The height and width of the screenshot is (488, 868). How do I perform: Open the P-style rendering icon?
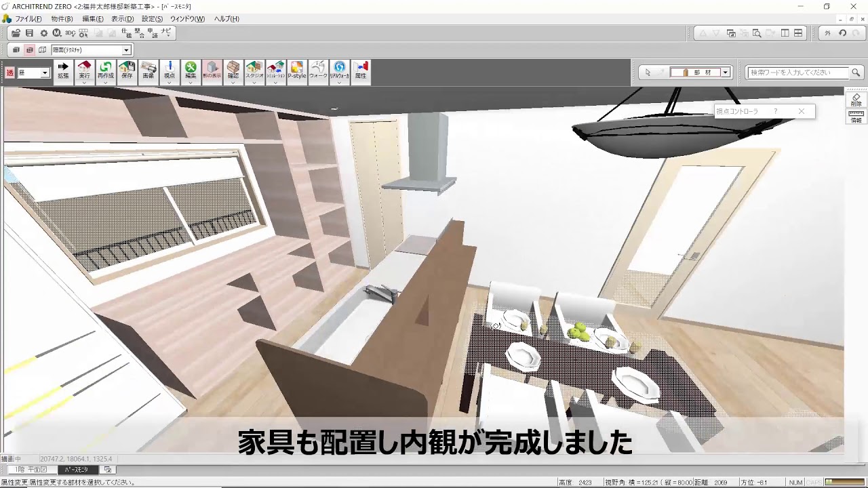pos(296,71)
